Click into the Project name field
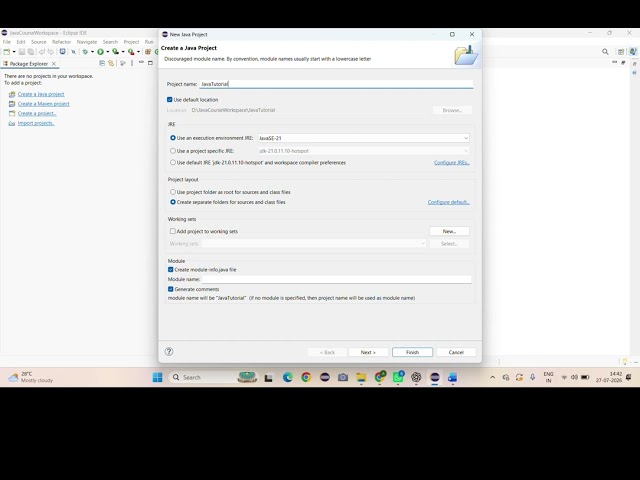 [x=336, y=84]
